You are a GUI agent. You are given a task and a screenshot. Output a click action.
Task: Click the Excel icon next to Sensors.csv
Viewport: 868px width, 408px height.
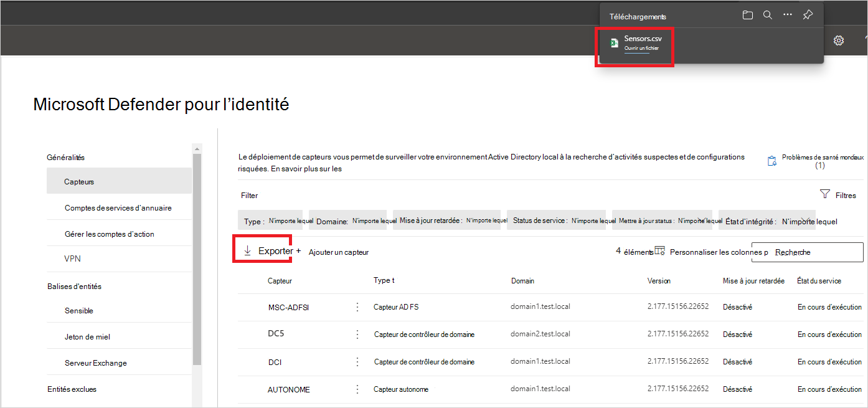[x=614, y=42]
